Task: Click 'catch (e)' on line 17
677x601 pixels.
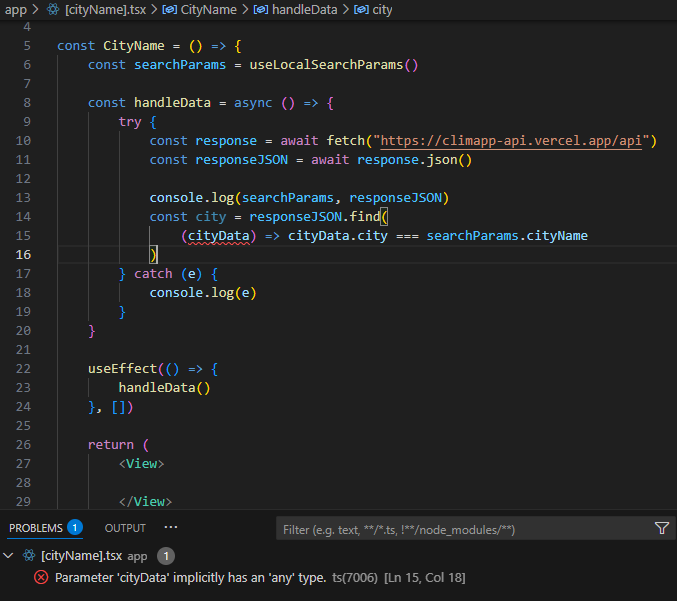Action: click(168, 274)
